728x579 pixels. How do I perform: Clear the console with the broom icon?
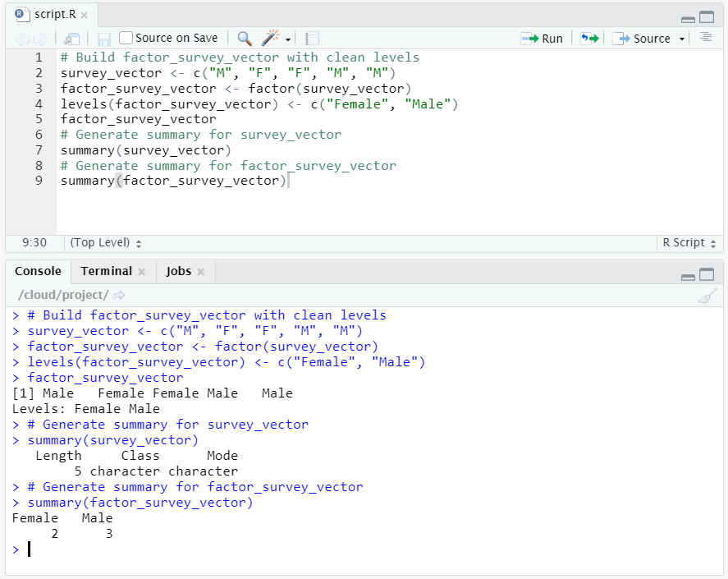point(707,296)
